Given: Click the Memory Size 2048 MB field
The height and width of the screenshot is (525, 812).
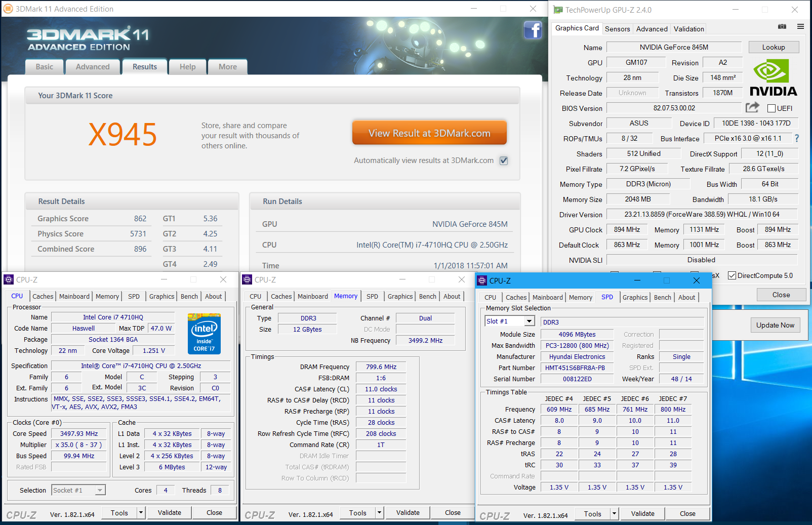Looking at the screenshot, I should (638, 199).
